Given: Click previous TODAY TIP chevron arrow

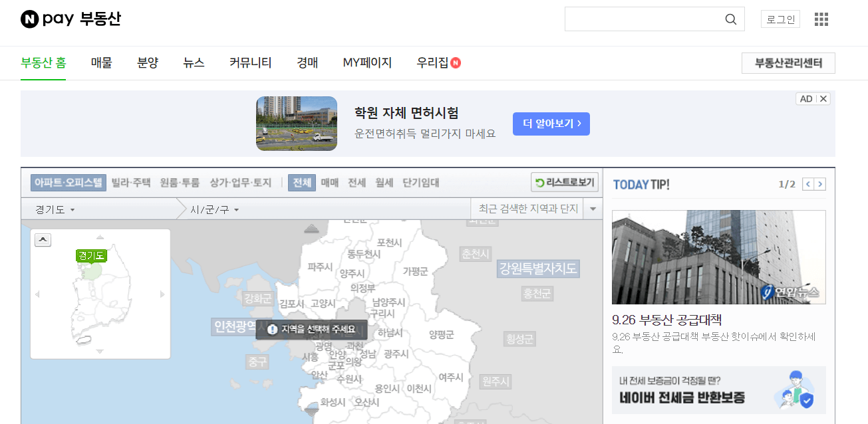Looking at the screenshot, I should (808, 184).
